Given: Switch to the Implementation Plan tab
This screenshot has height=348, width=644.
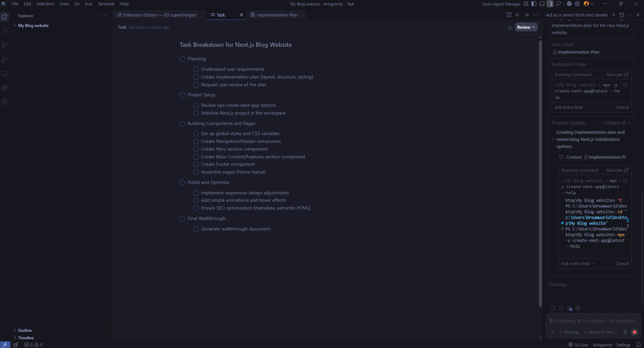Looking at the screenshot, I should (276, 15).
